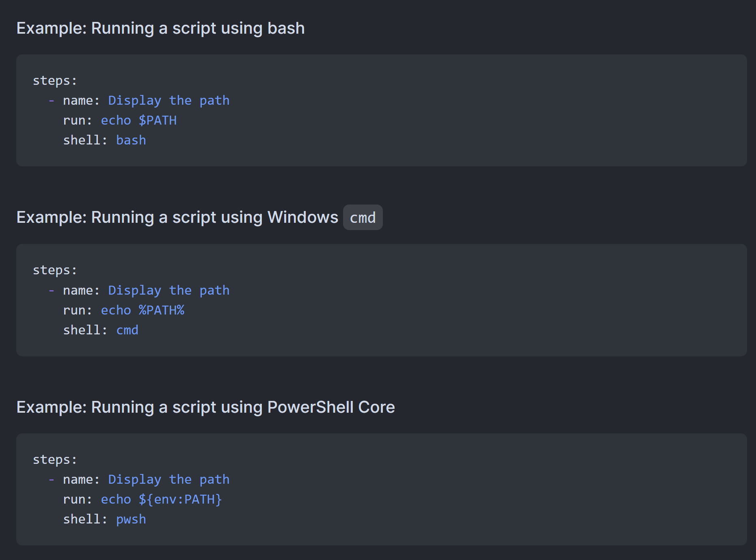Select the steps: keyword in the PowerShell example
This screenshot has width=756, height=560.
[x=53, y=459]
